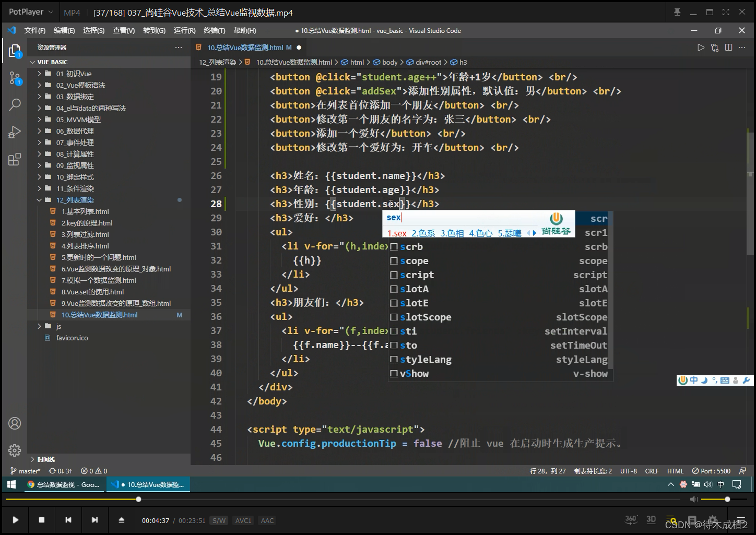Jump to next file in PotPlayer
Viewport: 756px width, 535px height.
click(x=95, y=520)
